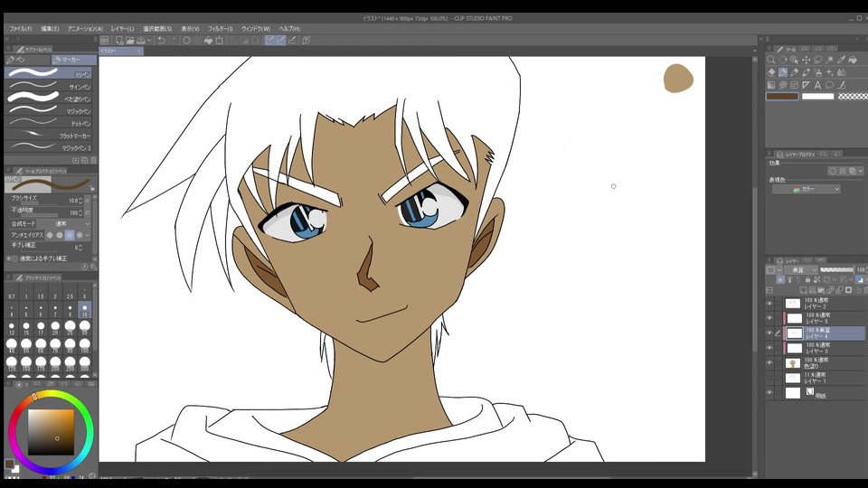Select the Eraser tool

pos(771,72)
